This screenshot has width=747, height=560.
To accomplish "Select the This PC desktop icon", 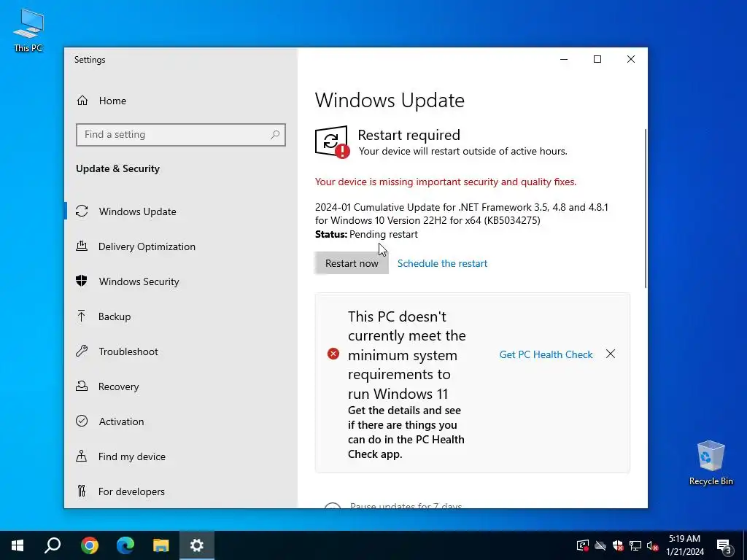I will [28, 30].
